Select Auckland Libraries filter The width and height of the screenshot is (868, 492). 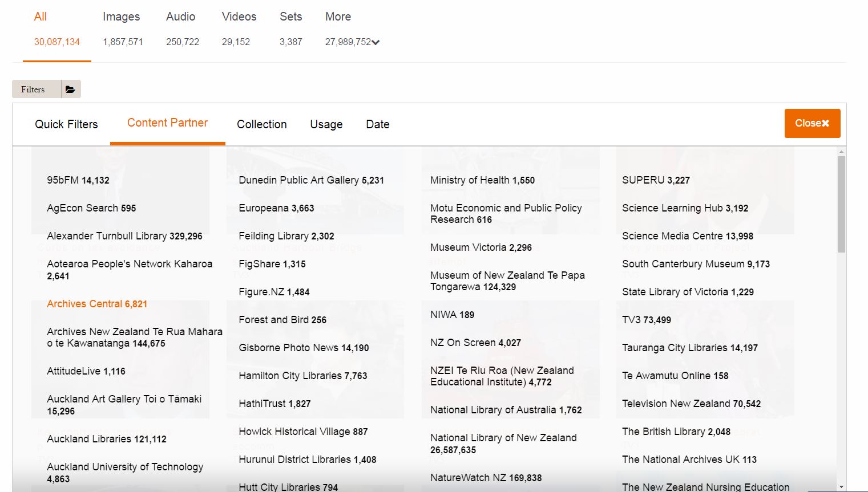(107, 439)
